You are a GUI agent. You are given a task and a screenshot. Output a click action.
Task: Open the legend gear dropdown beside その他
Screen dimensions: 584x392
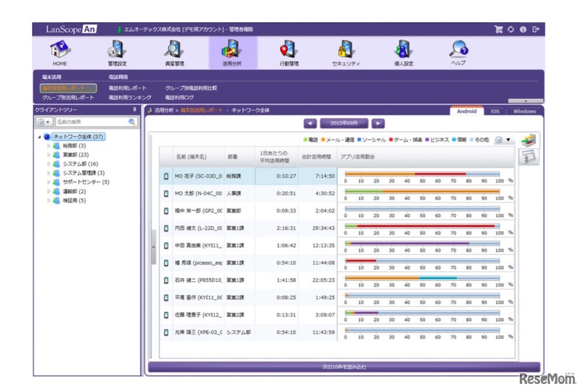503,140
